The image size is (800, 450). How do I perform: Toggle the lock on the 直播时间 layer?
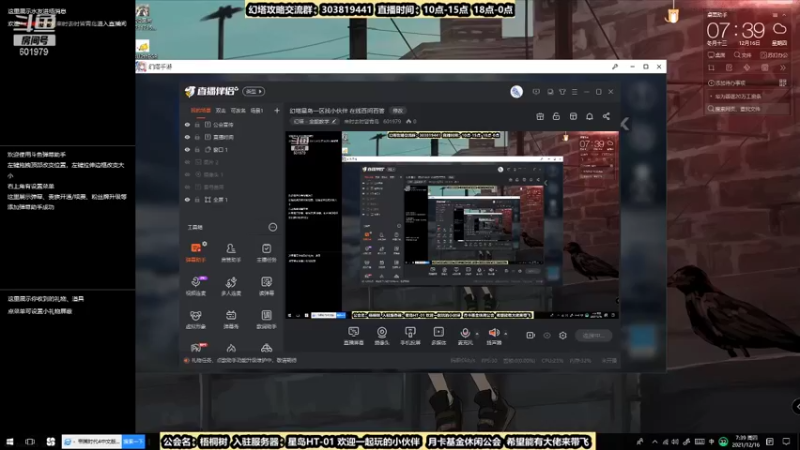(x=197, y=137)
